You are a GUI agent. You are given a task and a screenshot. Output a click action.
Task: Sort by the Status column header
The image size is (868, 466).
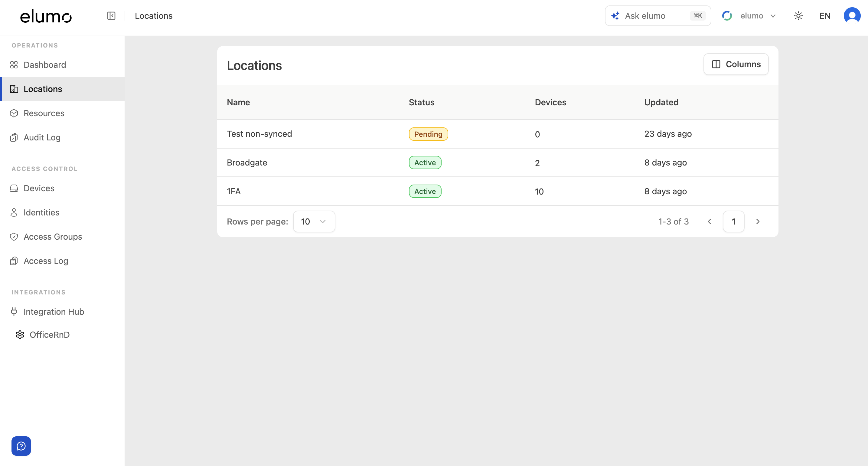click(x=422, y=102)
